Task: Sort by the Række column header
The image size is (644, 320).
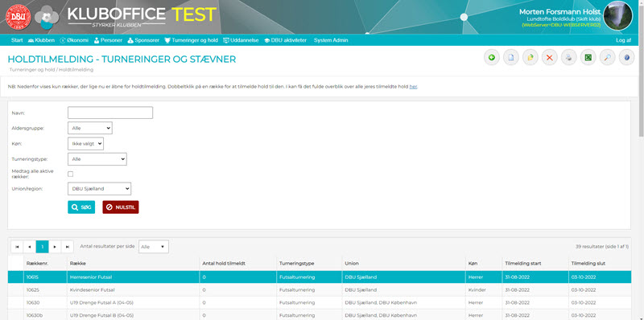Action: tap(78, 263)
